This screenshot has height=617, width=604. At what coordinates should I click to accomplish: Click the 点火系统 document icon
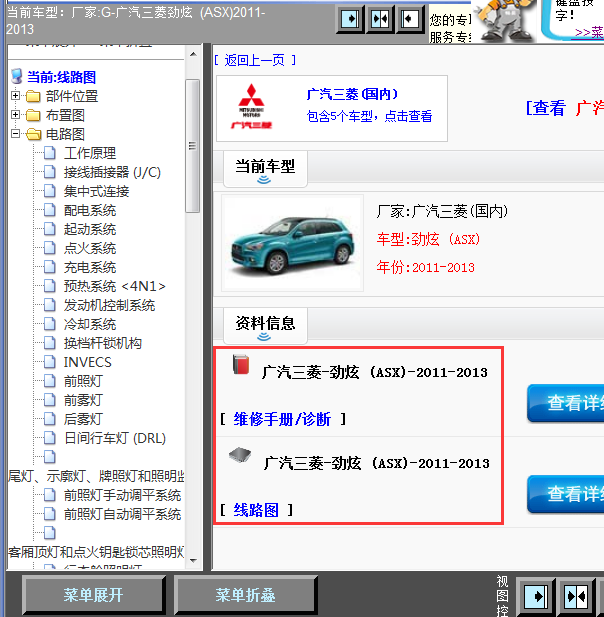pos(50,248)
